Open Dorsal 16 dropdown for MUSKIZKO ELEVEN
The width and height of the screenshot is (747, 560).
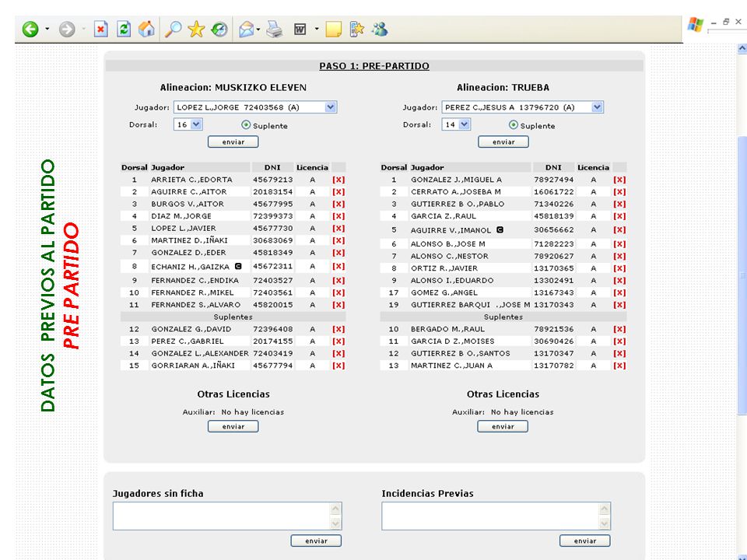pos(196,124)
